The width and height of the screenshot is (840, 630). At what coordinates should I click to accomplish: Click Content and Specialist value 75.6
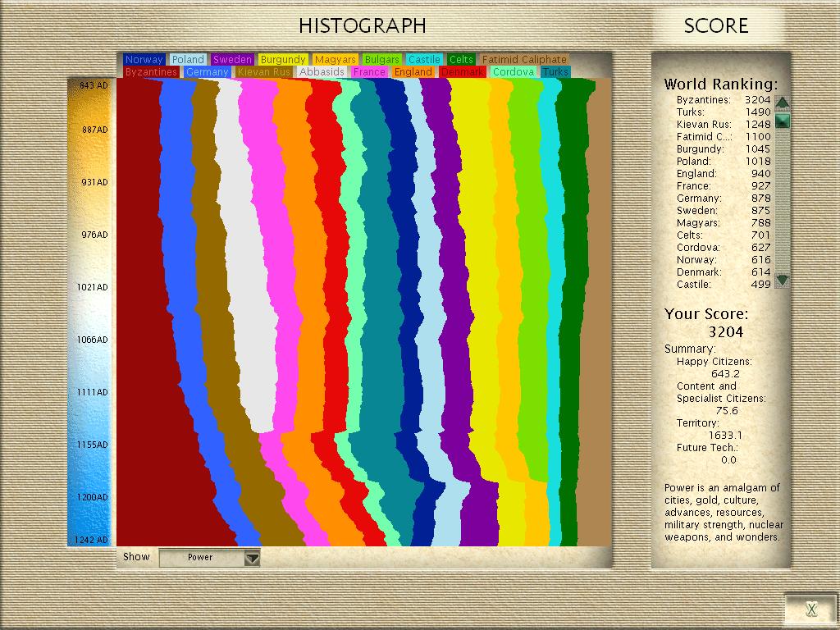pos(727,411)
